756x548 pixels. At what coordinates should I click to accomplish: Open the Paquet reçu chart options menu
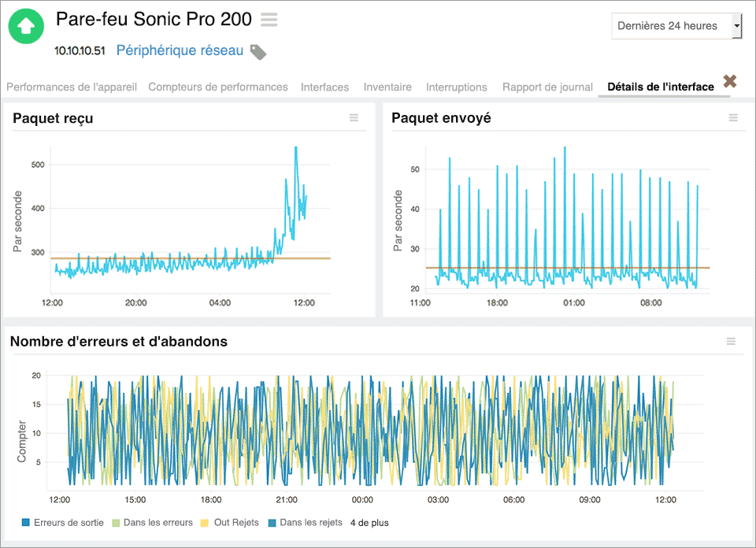[354, 117]
